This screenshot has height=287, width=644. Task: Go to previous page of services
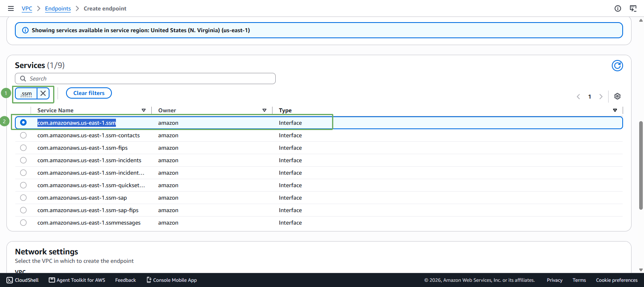click(578, 97)
